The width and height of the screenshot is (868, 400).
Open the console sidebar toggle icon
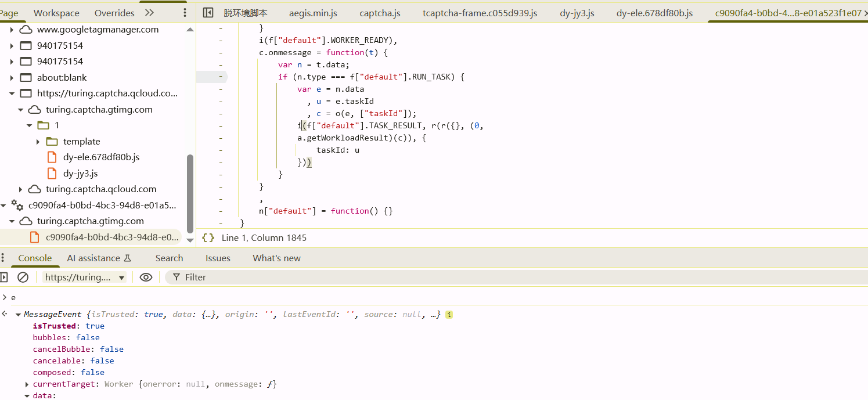click(4, 278)
